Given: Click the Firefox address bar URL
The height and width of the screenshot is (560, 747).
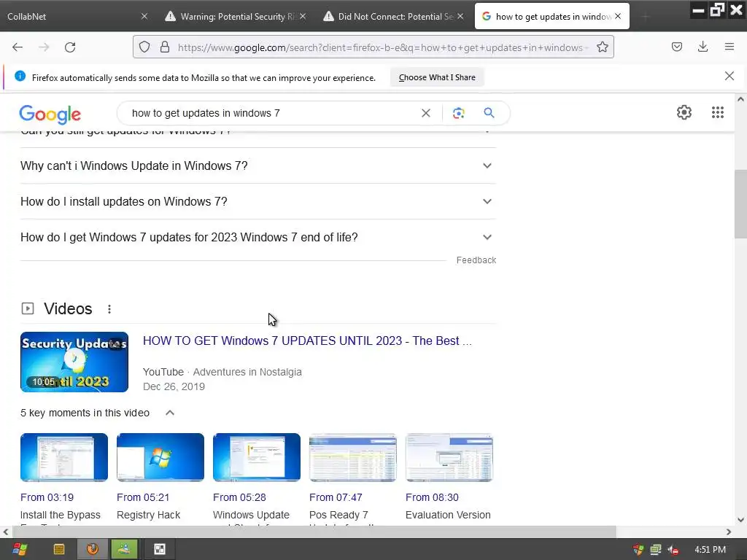Looking at the screenshot, I should coord(381,47).
